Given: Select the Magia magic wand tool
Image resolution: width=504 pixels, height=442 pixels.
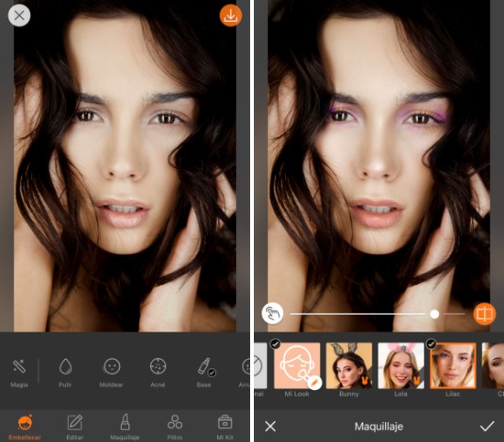Looking at the screenshot, I should (x=19, y=372).
